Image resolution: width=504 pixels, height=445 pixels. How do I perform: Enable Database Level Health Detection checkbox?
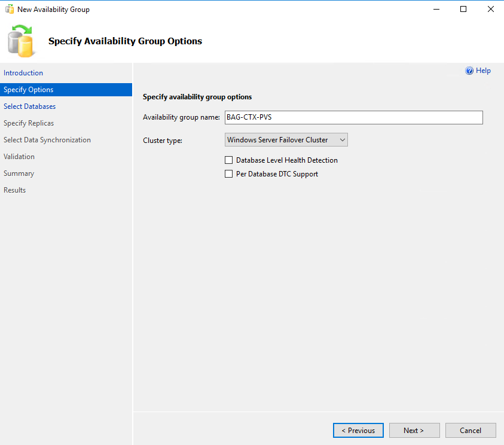point(228,160)
